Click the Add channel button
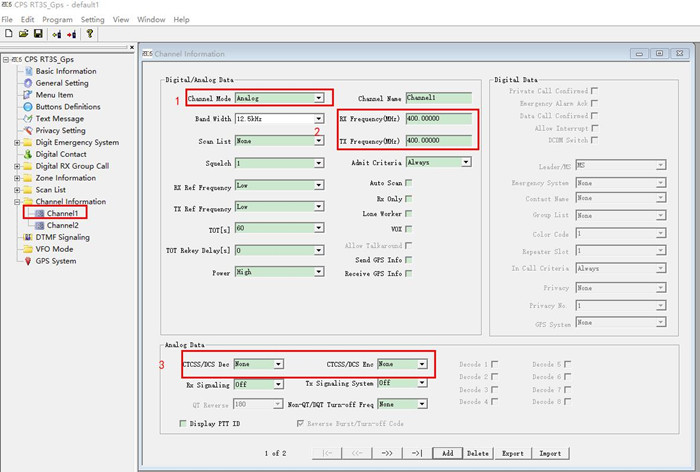Screen dimensions: 700x472 point(449,453)
